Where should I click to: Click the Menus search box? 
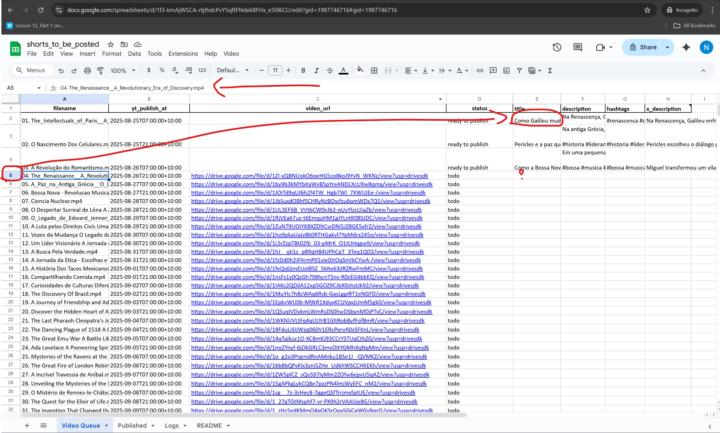[x=31, y=71]
